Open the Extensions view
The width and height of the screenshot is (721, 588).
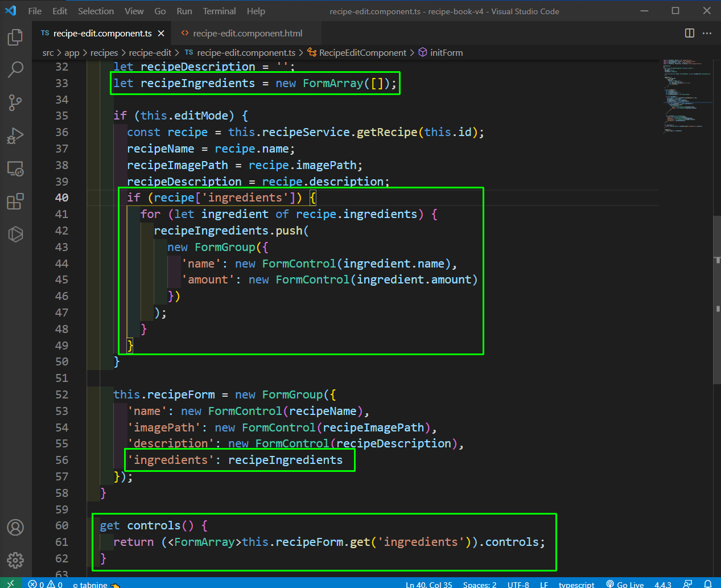[x=15, y=202]
